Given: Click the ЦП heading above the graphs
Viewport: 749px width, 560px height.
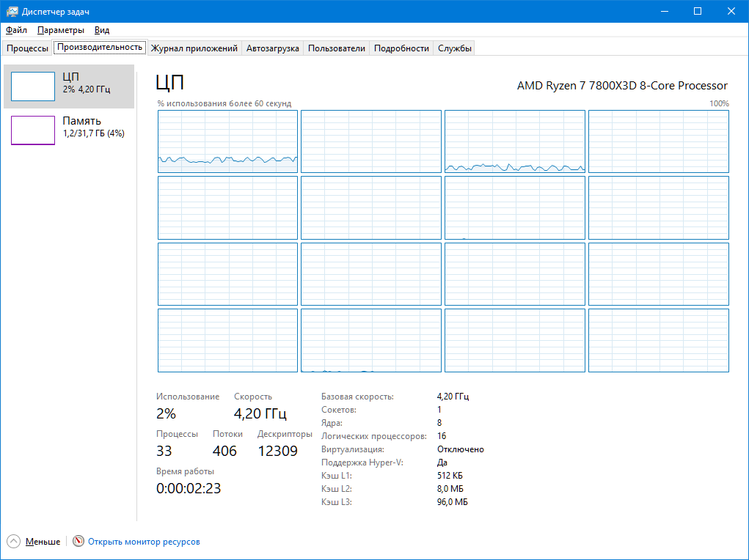Looking at the screenshot, I should 169,83.
